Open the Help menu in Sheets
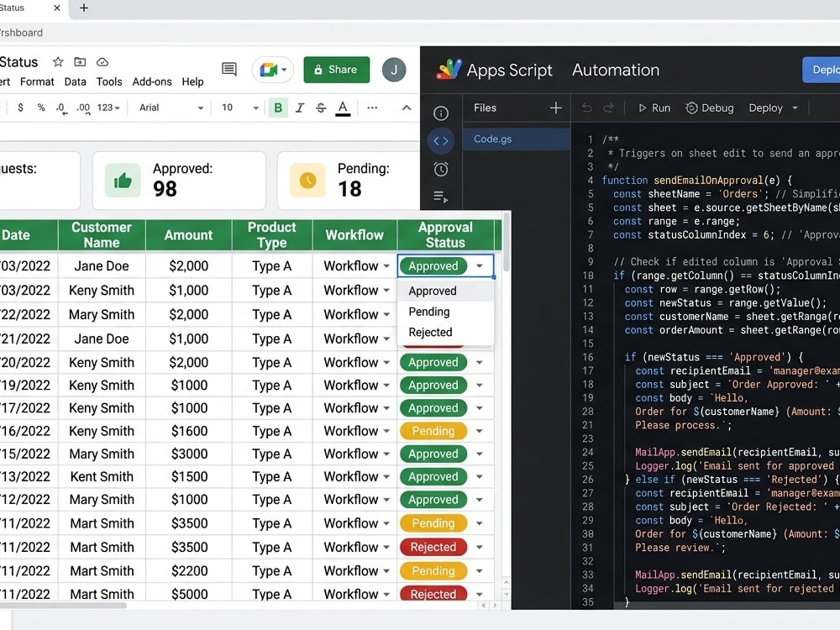The width and height of the screenshot is (840, 630). (x=193, y=82)
